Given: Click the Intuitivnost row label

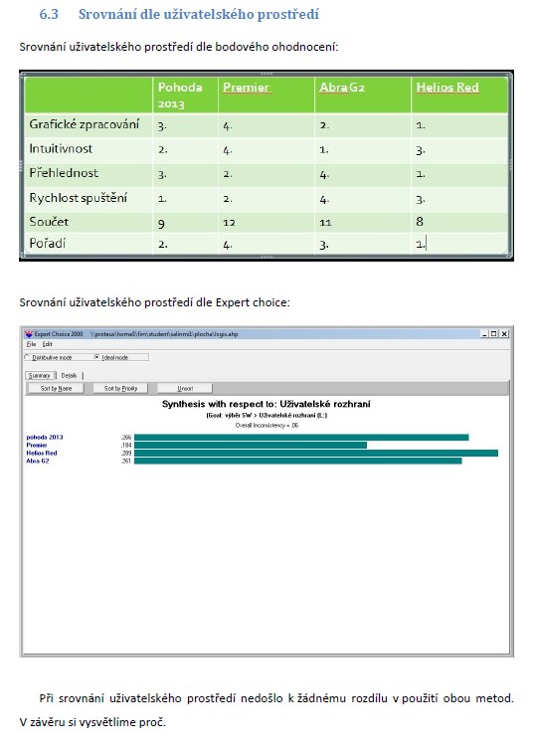Looking at the screenshot, I should click(x=61, y=148).
